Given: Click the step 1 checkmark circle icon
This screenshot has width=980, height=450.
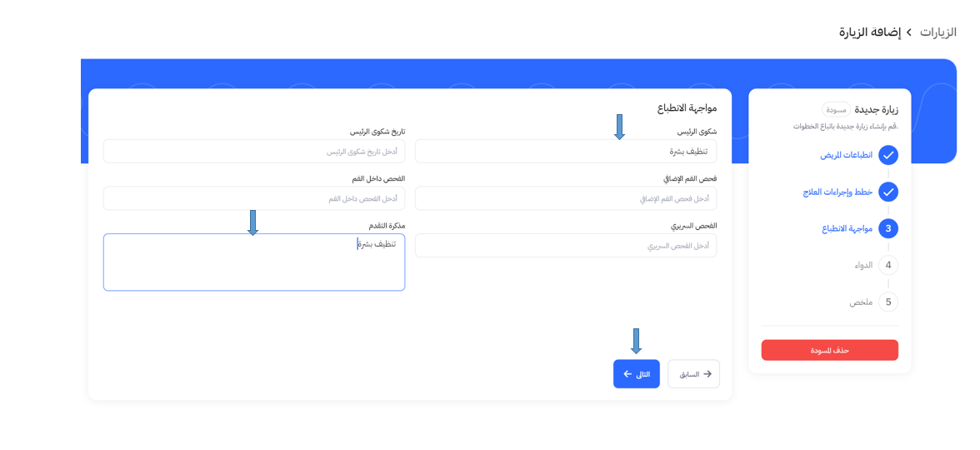Looking at the screenshot, I should (x=888, y=155).
